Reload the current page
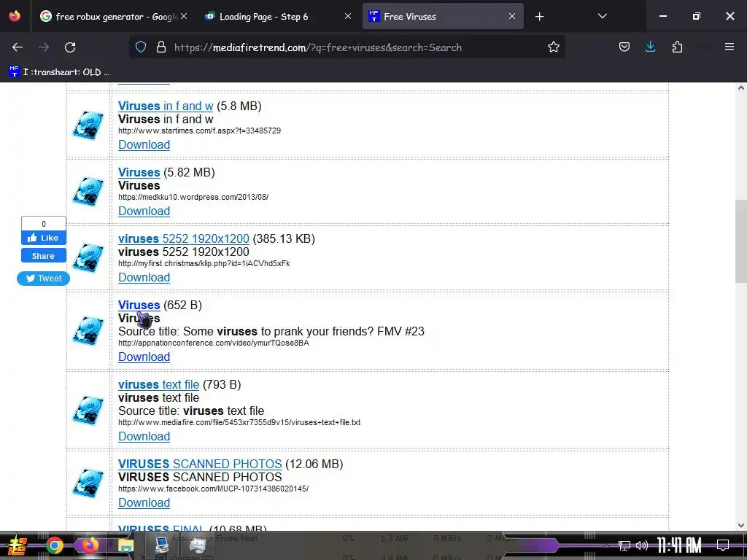The image size is (747, 560). [70, 47]
